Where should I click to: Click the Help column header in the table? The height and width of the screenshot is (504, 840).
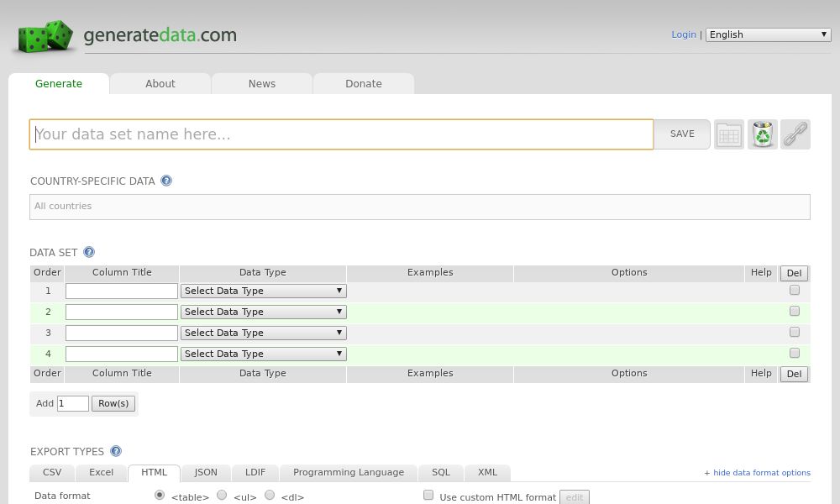761,272
